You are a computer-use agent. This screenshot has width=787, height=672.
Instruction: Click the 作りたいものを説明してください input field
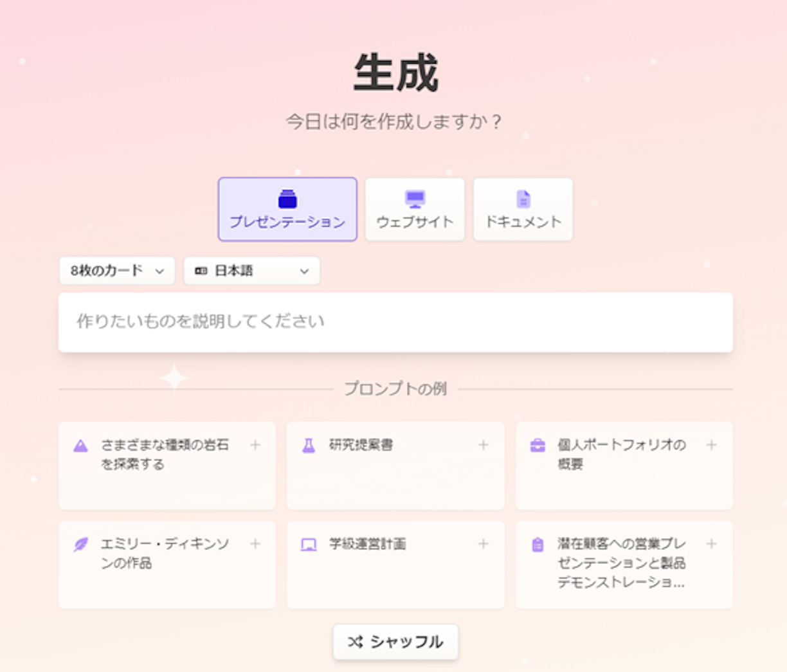tap(395, 322)
